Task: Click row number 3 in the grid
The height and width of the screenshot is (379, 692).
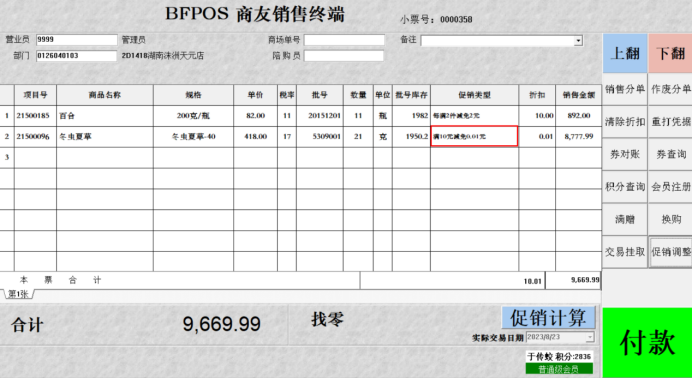Action: 7,158
